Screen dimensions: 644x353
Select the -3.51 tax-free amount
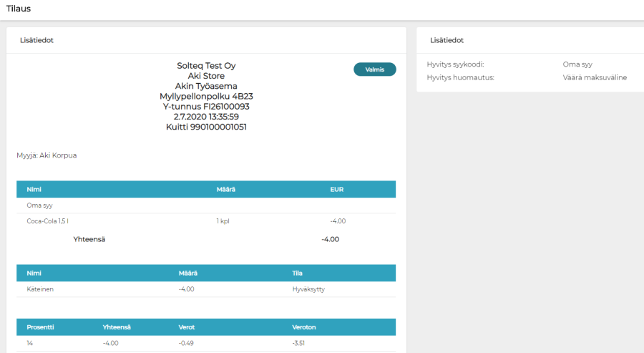pos(301,344)
